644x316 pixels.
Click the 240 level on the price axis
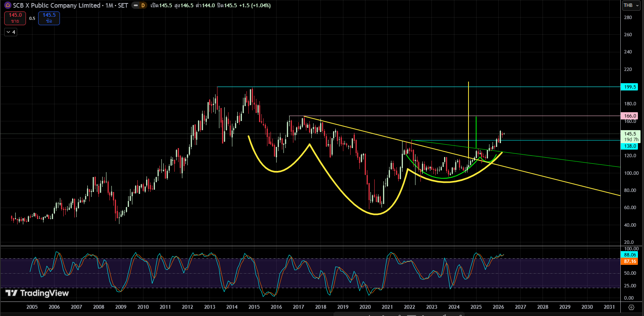628,52
